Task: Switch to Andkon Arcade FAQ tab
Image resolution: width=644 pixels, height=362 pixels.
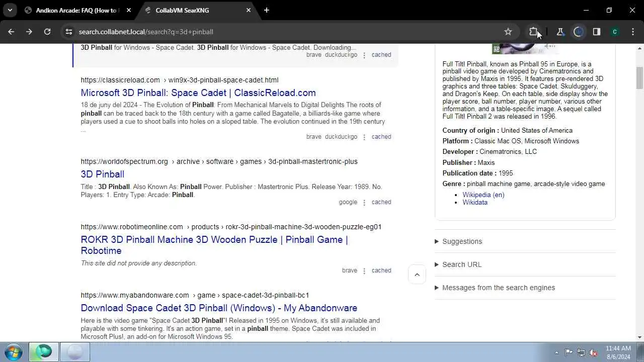Action: click(78, 10)
